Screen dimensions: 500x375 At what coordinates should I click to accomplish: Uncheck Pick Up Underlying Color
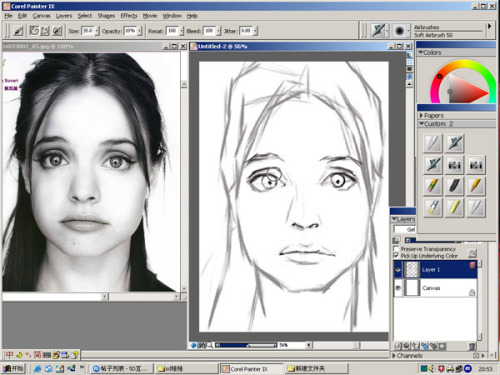pos(396,256)
